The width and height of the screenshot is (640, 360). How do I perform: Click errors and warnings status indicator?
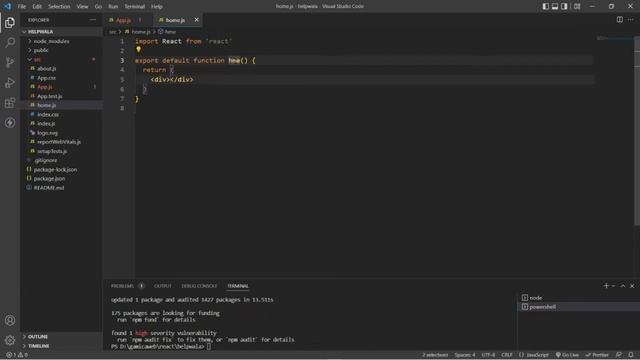tap(17, 355)
